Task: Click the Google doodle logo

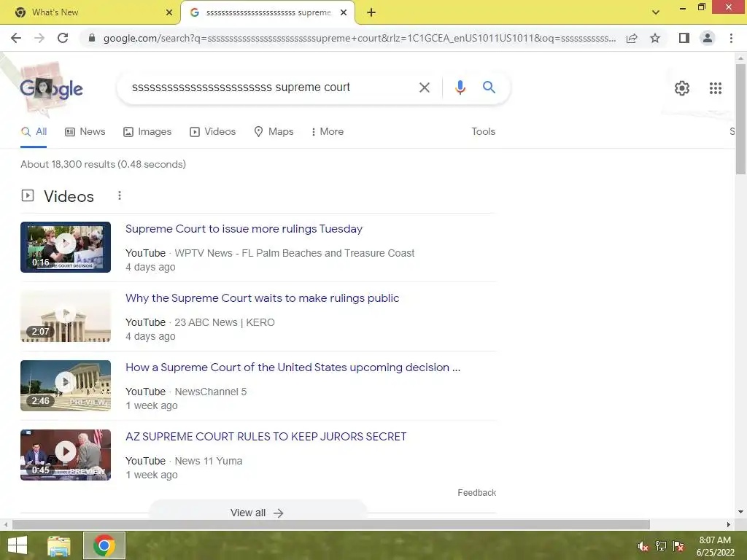Action: (x=51, y=88)
